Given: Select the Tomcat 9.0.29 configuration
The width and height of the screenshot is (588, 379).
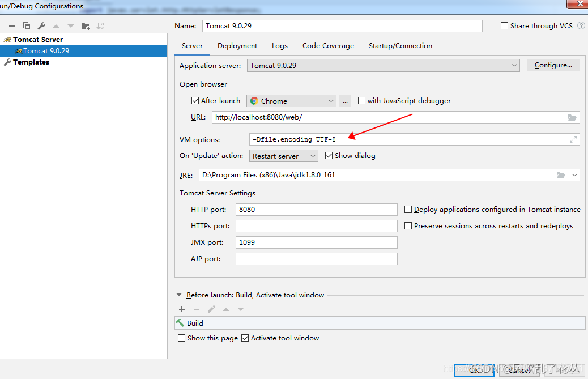Looking at the screenshot, I should pos(84,51).
